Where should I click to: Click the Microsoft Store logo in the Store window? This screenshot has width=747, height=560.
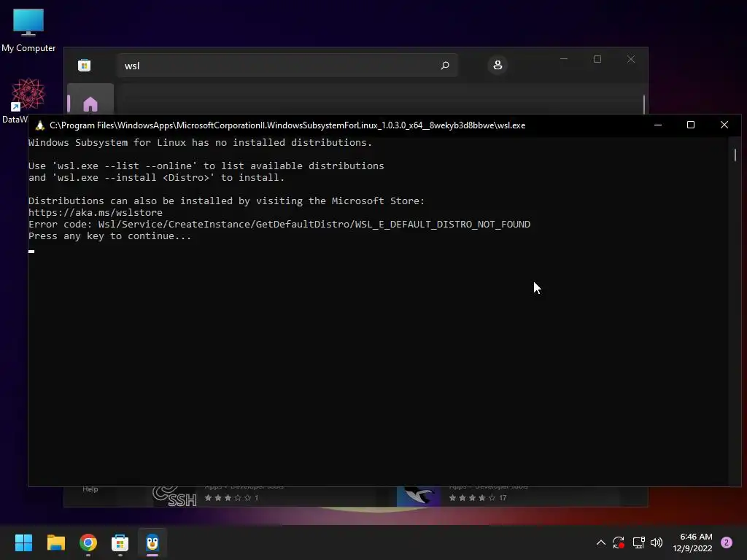click(85, 65)
